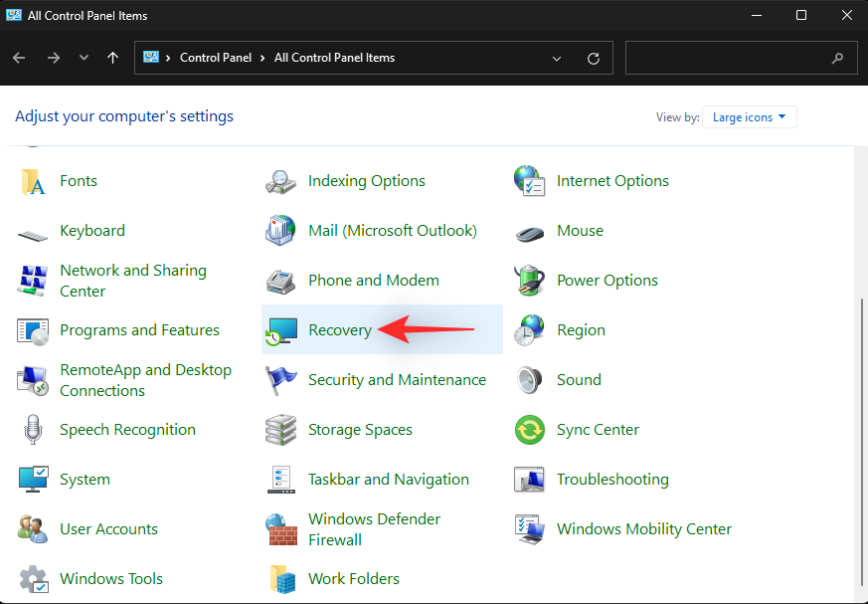Click the Security and Maintenance flag icon

point(280,380)
